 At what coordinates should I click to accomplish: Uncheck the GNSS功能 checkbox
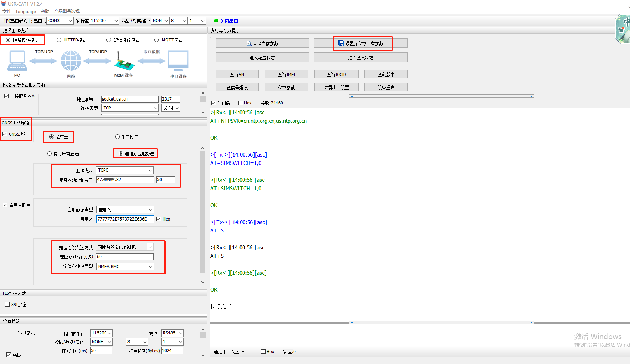(x=5, y=134)
